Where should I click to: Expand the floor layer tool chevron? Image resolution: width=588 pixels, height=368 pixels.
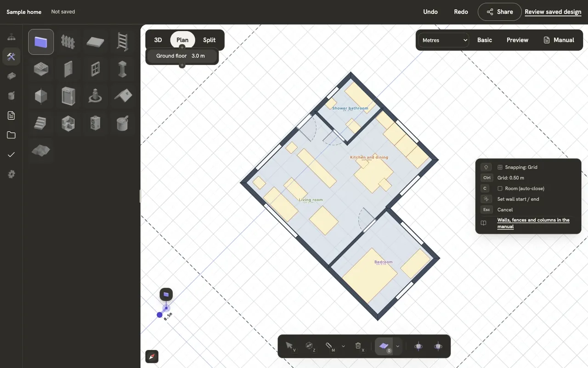397,346
